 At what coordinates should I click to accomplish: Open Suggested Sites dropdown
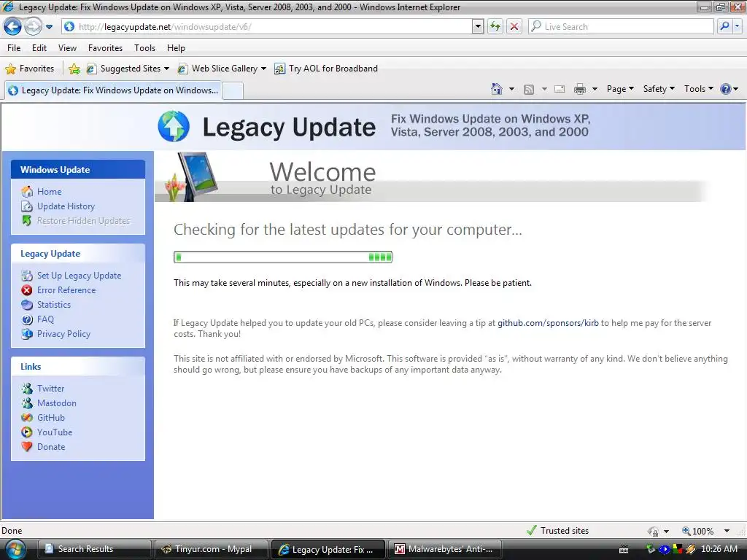click(128, 69)
